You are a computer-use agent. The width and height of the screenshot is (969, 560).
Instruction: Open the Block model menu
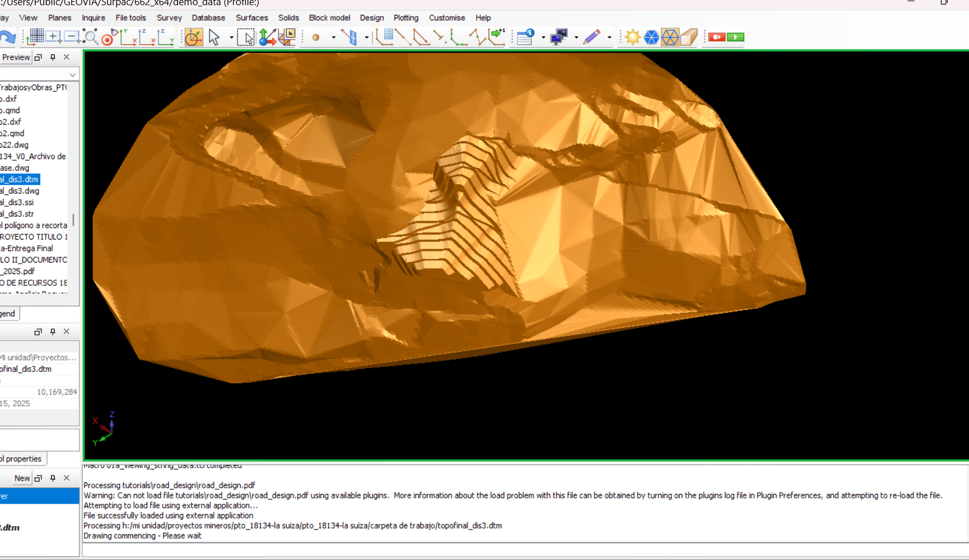(x=329, y=18)
